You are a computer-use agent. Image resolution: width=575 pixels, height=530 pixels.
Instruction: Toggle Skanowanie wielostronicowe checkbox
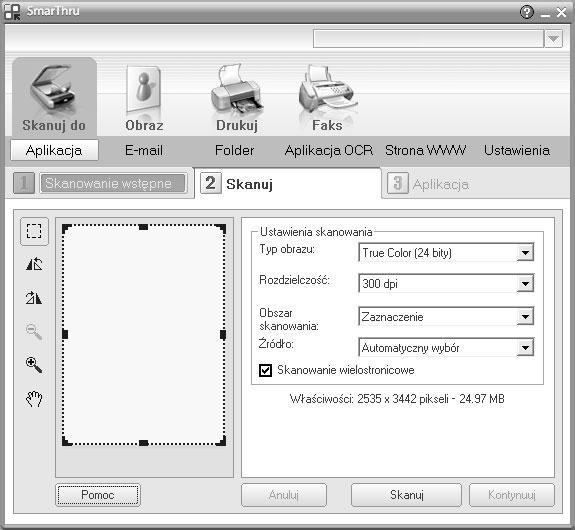265,370
